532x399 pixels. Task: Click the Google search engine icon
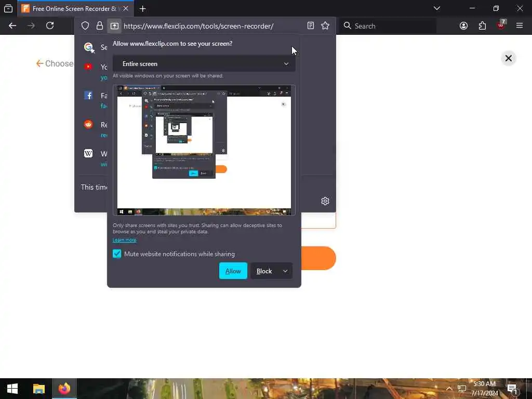pos(89,47)
